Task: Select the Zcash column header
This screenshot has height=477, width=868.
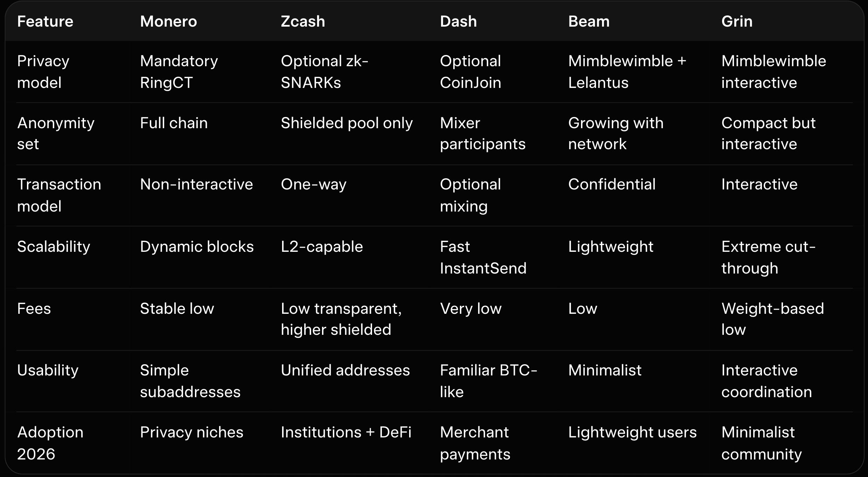Action: click(303, 22)
